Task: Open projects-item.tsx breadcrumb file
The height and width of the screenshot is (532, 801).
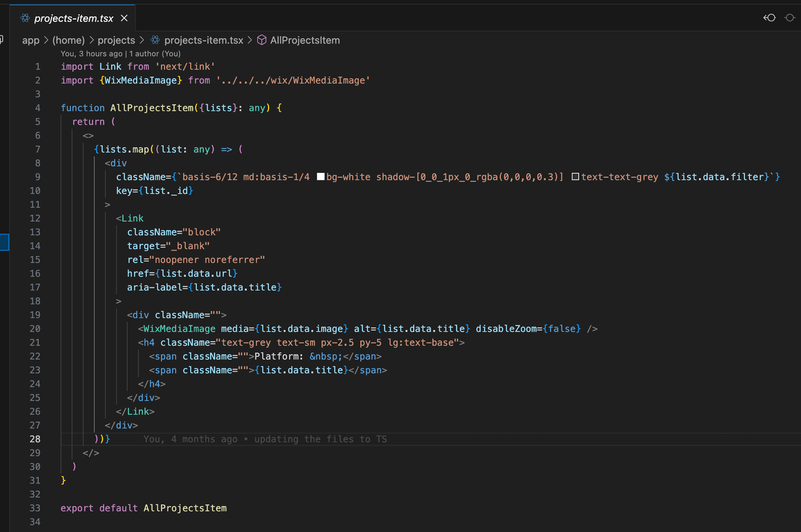Action: [203, 40]
